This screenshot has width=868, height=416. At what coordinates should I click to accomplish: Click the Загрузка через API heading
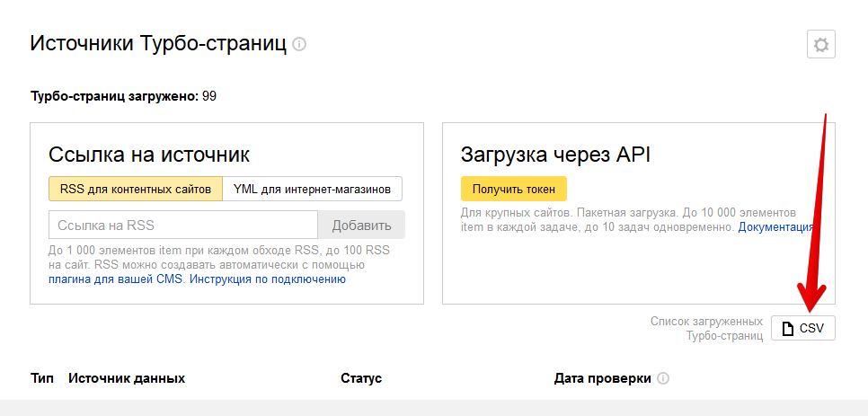coord(555,154)
